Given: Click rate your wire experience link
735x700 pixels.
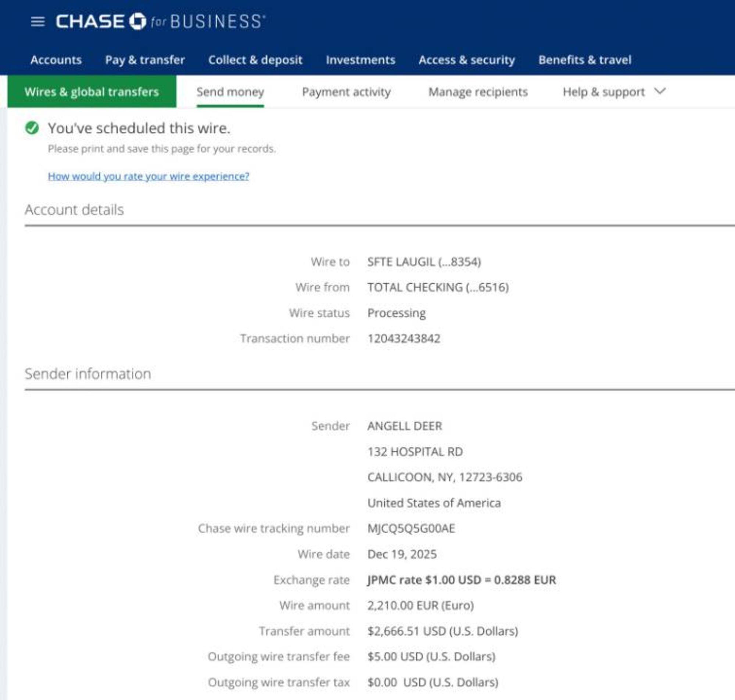Looking at the screenshot, I should point(148,176).
